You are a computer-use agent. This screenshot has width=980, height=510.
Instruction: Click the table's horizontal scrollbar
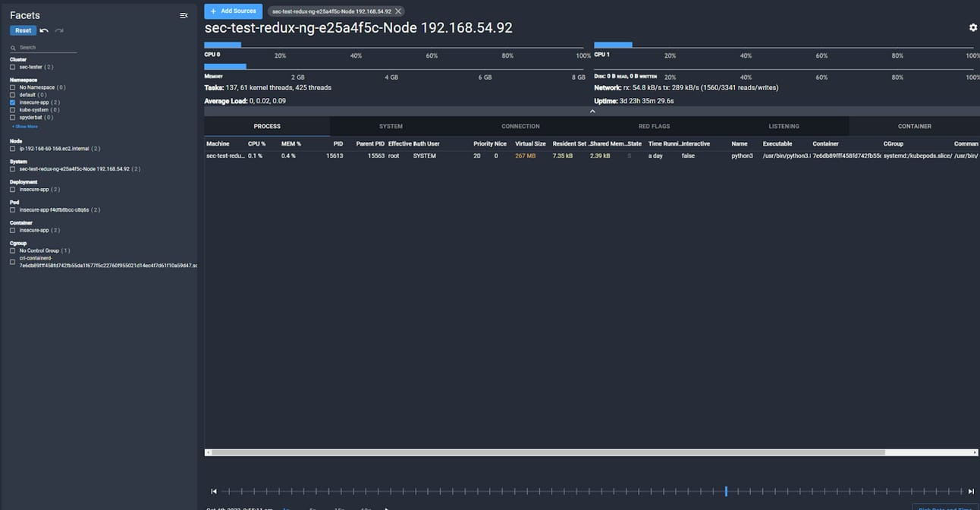click(x=548, y=452)
